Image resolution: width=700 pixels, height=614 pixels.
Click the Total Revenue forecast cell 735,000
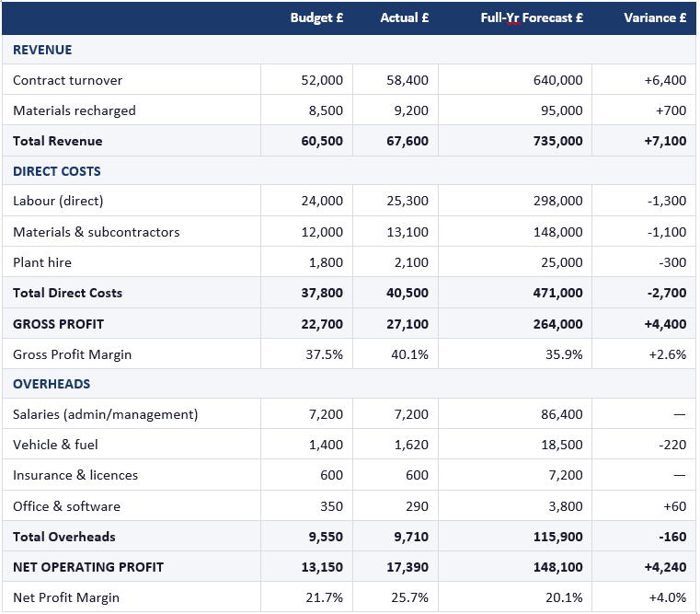click(x=557, y=141)
